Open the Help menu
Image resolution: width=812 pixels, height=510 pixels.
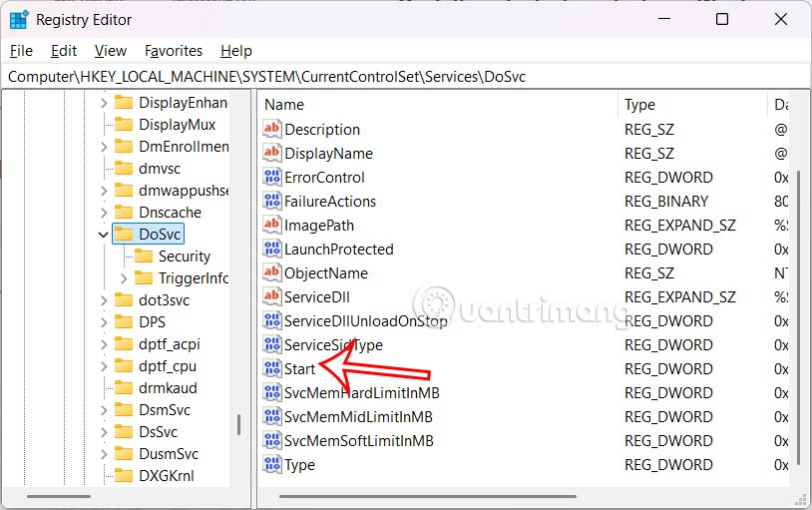(x=236, y=51)
